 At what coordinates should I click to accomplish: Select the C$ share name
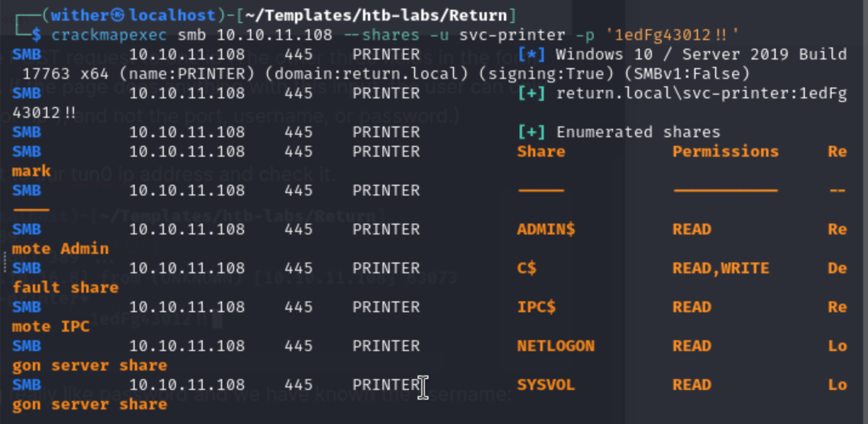526,268
